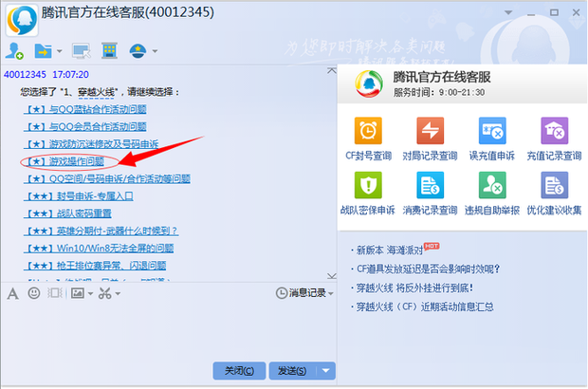Click the screenshot scissors icon
Image resolution: width=588 pixels, height=389 pixels.
coord(105,293)
